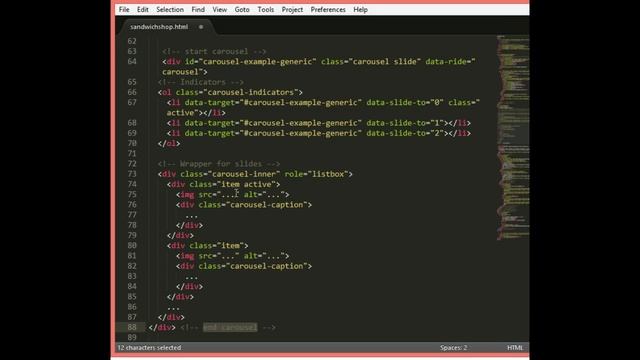The image size is (640, 360).
Task: Open the View menu
Action: (220, 9)
